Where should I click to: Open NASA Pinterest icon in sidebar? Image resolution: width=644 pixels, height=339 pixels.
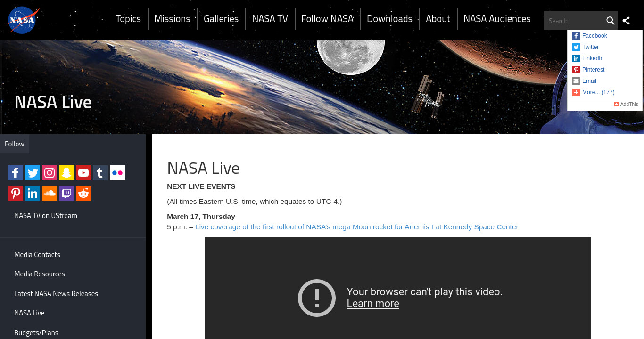[x=16, y=193]
